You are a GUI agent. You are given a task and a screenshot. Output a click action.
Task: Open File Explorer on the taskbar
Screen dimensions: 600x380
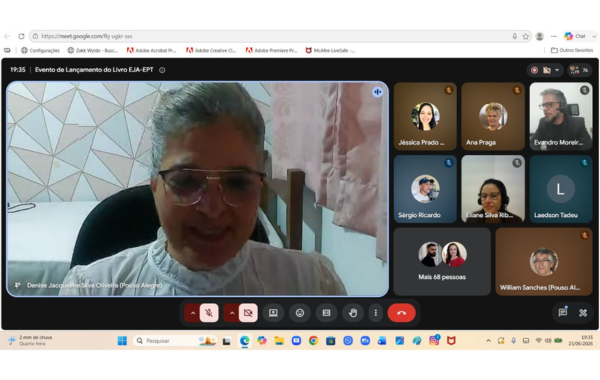pos(279,341)
